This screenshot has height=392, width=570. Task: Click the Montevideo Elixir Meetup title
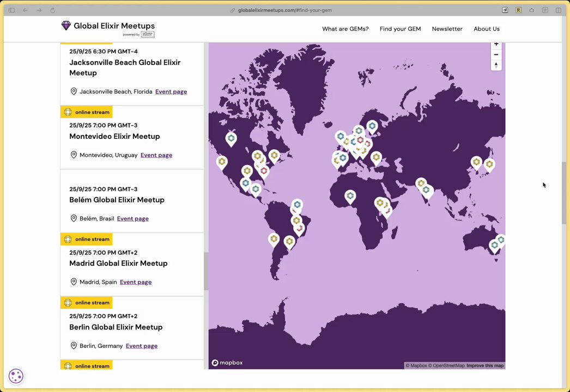click(x=114, y=136)
